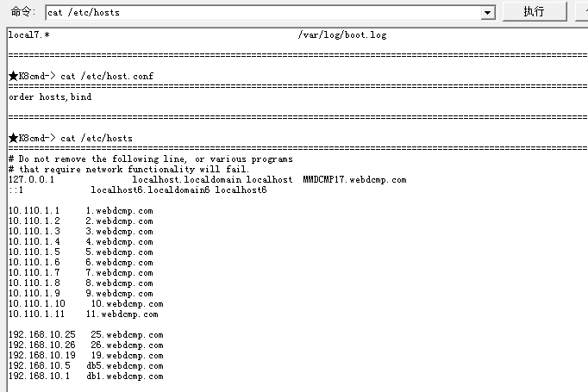This screenshot has width=588, height=392.
Task: Click the star icon before cat /etc/hosts prompt
Action: tap(13, 138)
